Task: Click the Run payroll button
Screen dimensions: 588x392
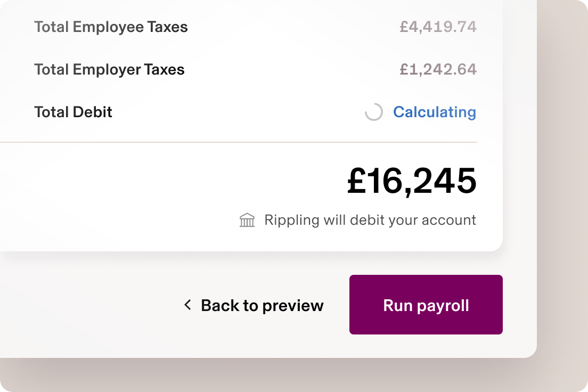Action: (426, 305)
